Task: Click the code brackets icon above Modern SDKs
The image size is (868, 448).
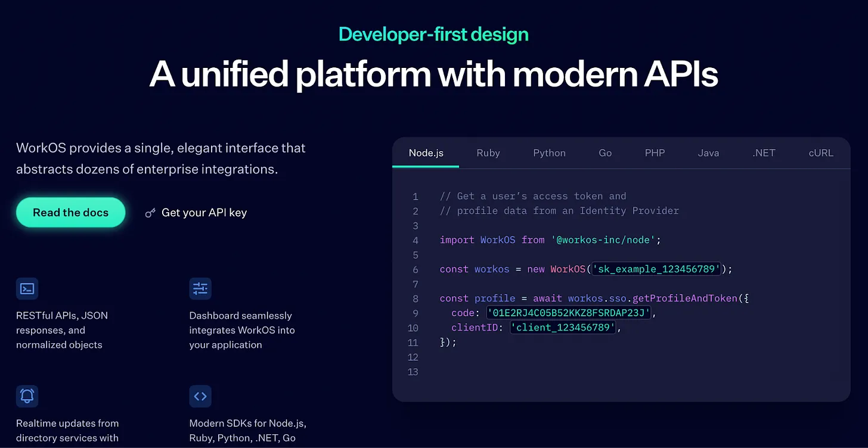Action: point(200,396)
